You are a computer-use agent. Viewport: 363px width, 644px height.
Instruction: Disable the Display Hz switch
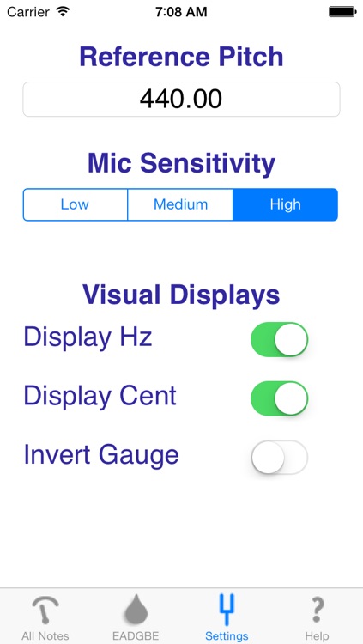click(279, 339)
